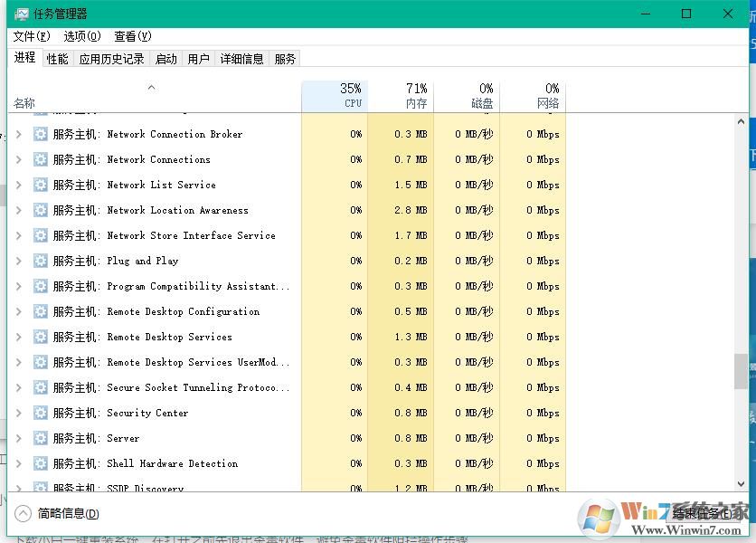Expand the Network Connections service entry
Image resolution: width=756 pixels, height=543 pixels.
(18, 159)
